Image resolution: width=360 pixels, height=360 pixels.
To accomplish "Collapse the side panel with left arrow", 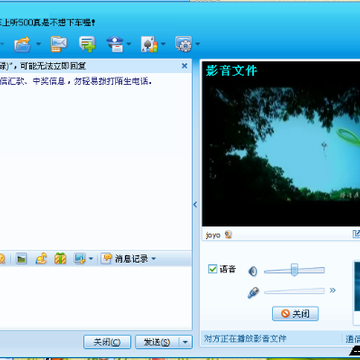I will click(196, 205).
